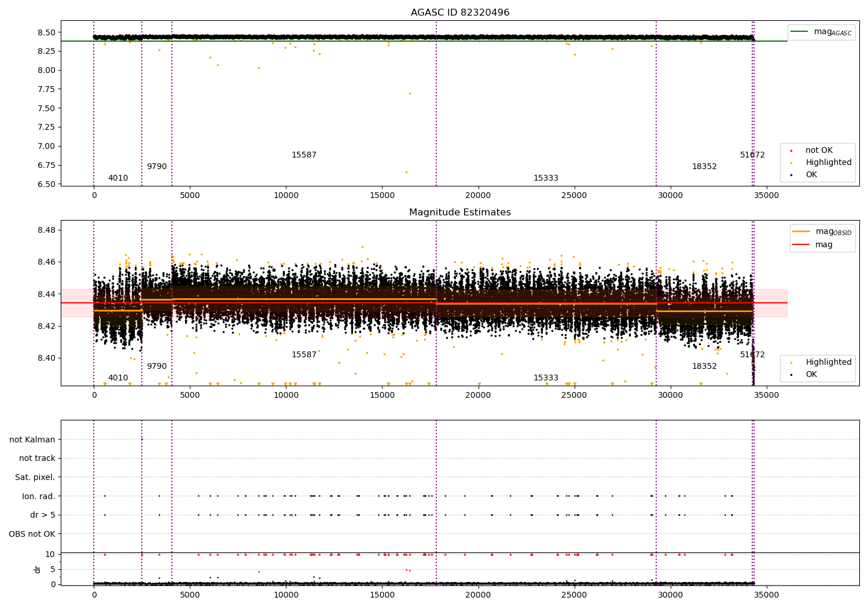868x608 pixels.
Task: Click OBSID label 9790 in the top plot
Action: 157,167
